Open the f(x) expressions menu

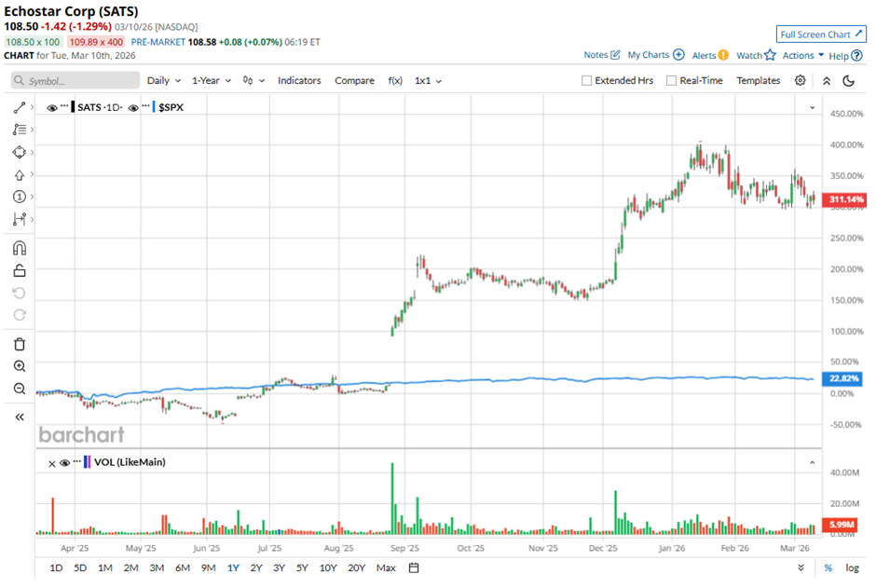tap(395, 80)
